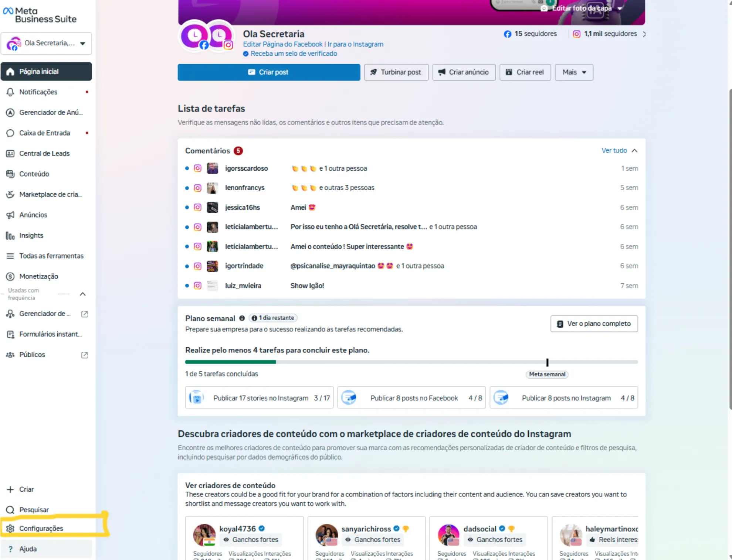The image size is (732, 560).
Task: Open the Mais dropdown button
Action: pos(574,72)
